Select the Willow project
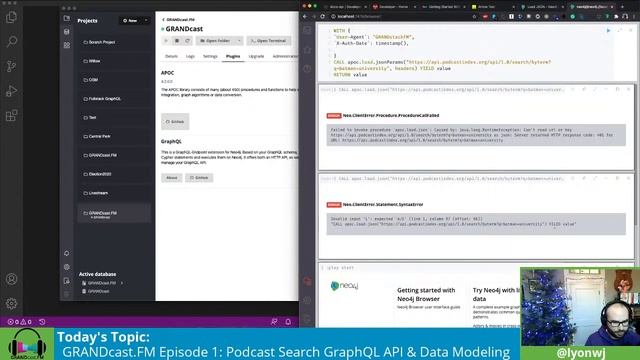The width and height of the screenshot is (640, 360). [x=114, y=61]
